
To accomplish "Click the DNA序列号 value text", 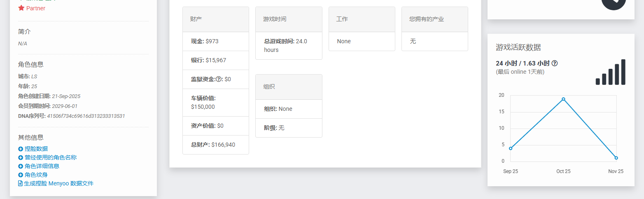I will [x=86, y=116].
